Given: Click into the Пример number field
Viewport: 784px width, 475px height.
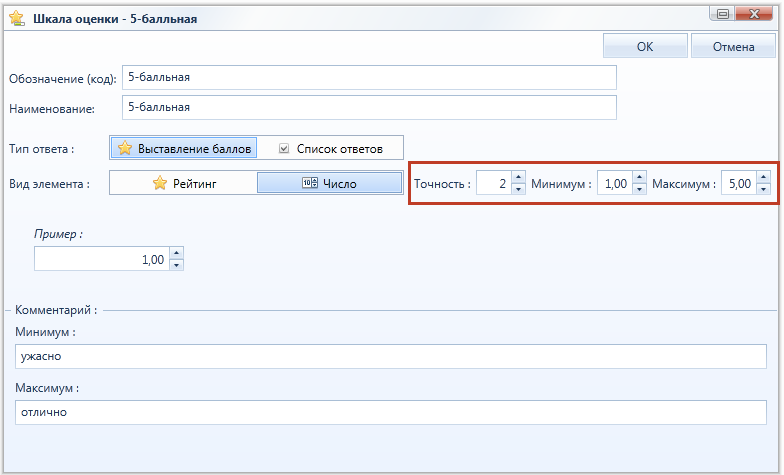Looking at the screenshot, I should 102,259.
